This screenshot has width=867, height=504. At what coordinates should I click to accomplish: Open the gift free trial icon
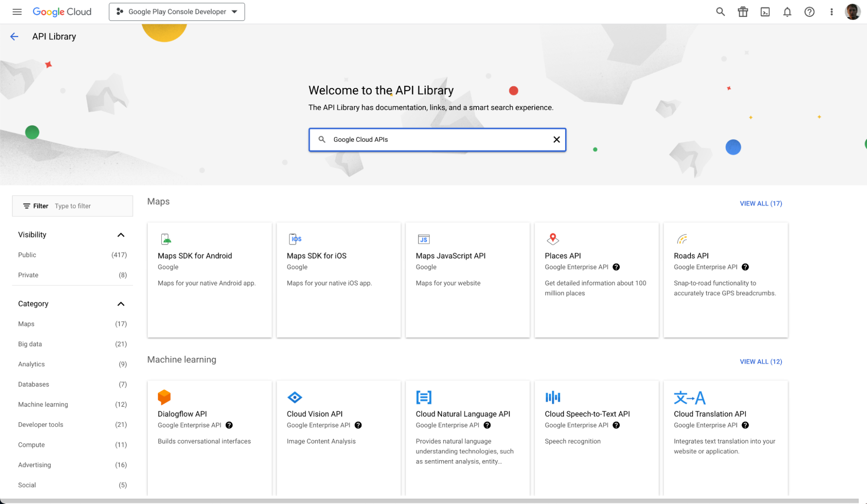pyautogui.click(x=743, y=12)
